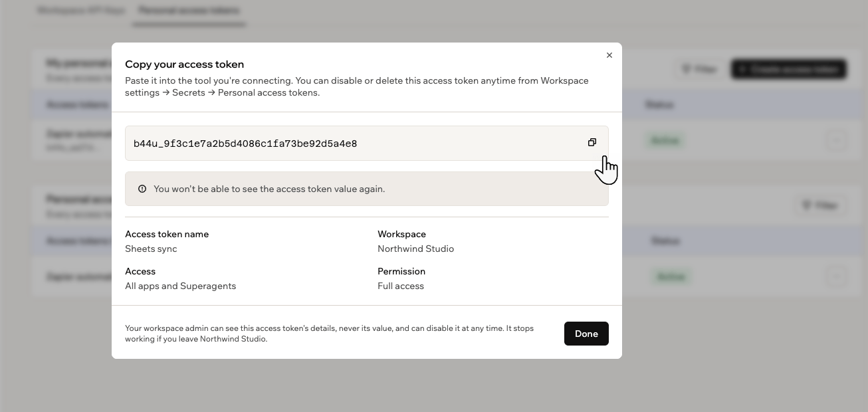The width and height of the screenshot is (868, 412).
Task: Close the Copy your access token dialog
Action: click(x=609, y=55)
